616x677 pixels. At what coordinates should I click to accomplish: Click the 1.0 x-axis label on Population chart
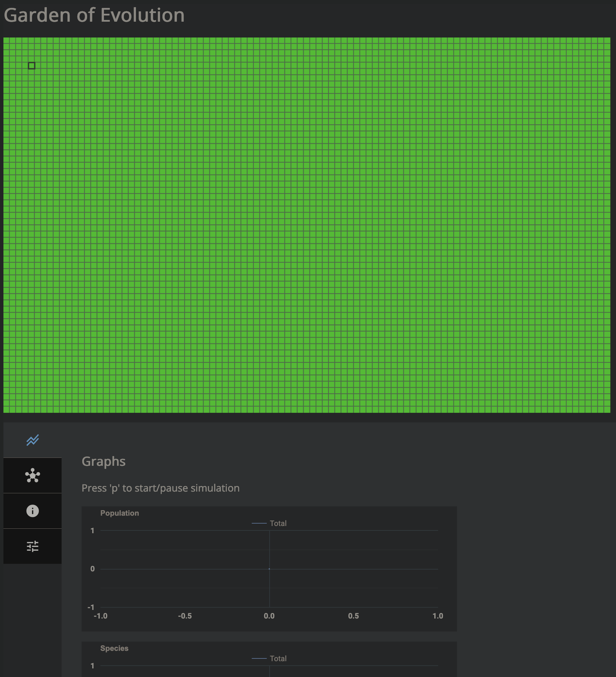pos(438,616)
